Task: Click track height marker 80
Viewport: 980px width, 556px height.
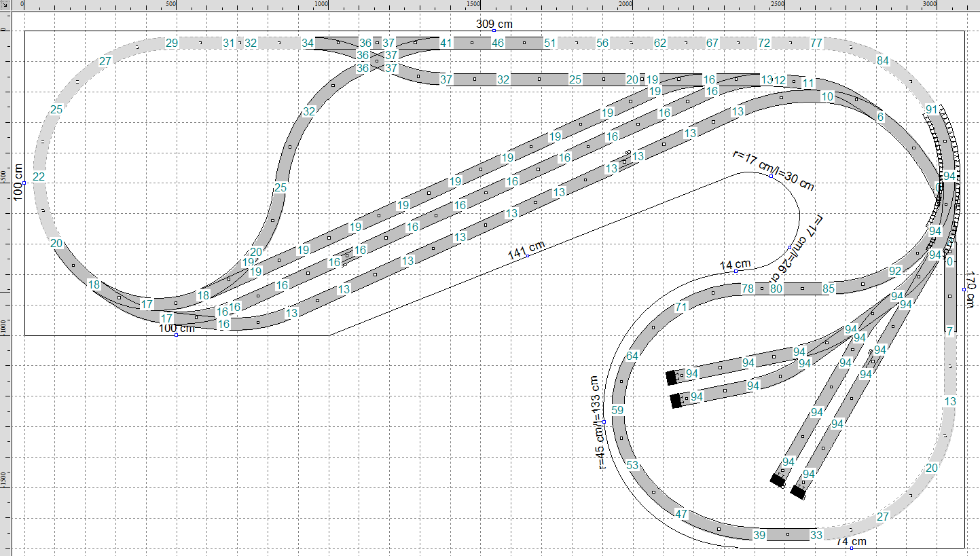Action: point(776,289)
